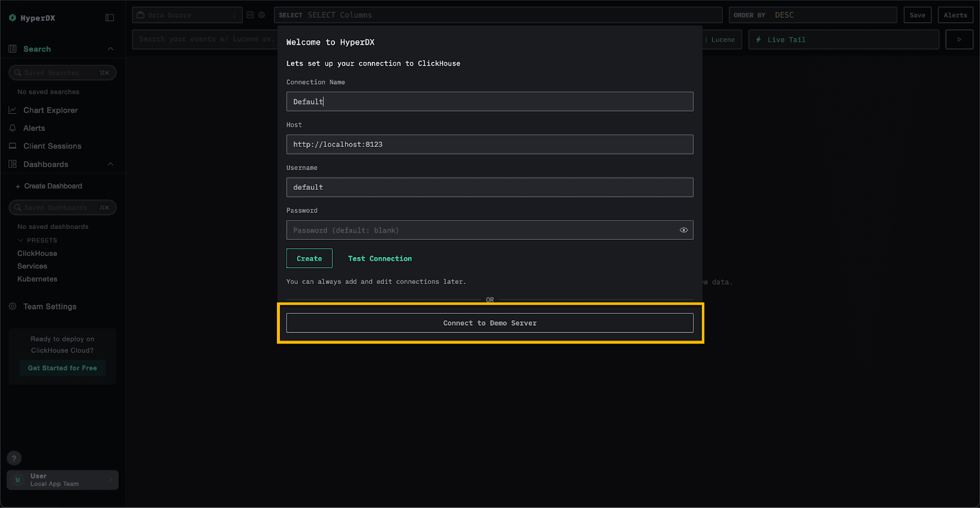Screen dimensions: 980x508
Task: Open the Live Tail time range picker
Action: coord(843,40)
